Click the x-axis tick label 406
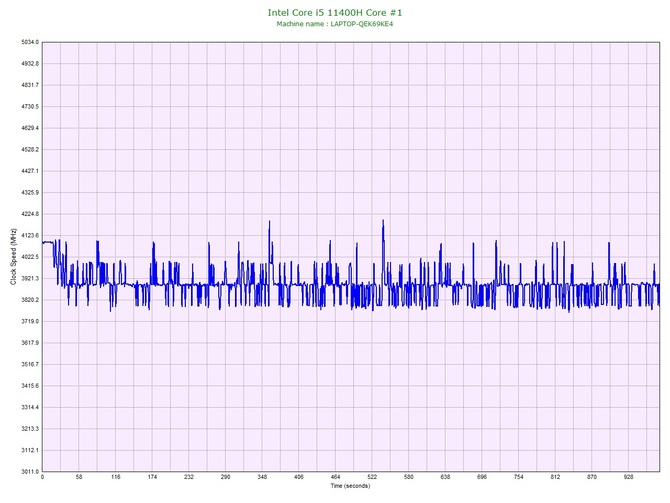Image resolution: width=670 pixels, height=503 pixels. point(299,477)
